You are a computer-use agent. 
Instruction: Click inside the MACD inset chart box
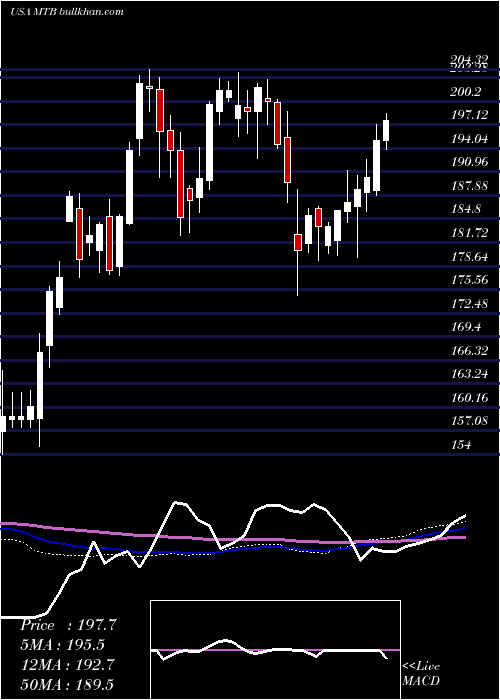tap(275, 650)
